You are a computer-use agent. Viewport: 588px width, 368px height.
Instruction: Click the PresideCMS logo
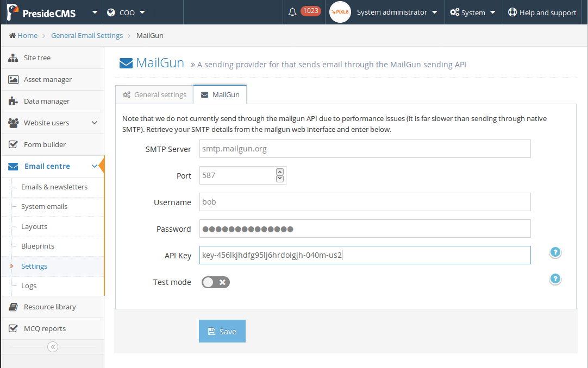pyautogui.click(x=41, y=12)
